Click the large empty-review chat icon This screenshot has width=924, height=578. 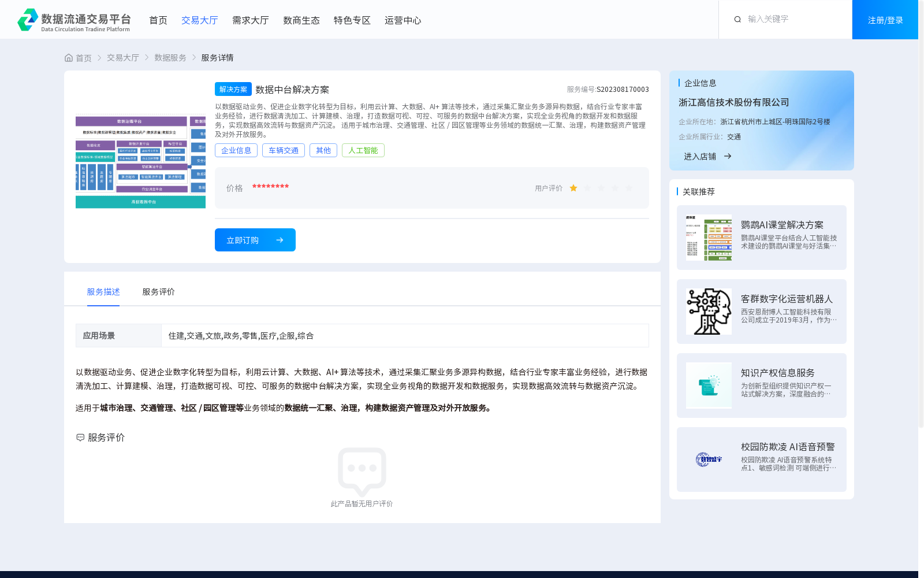[362, 472]
